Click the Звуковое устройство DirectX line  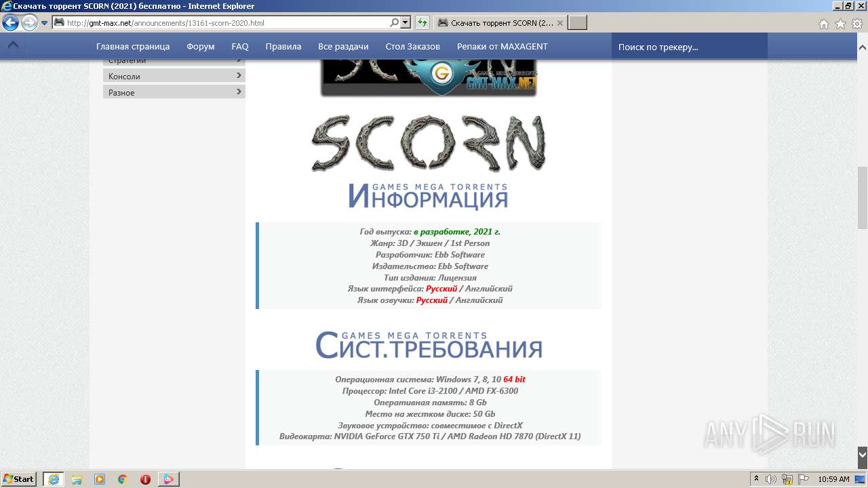pyautogui.click(x=430, y=426)
